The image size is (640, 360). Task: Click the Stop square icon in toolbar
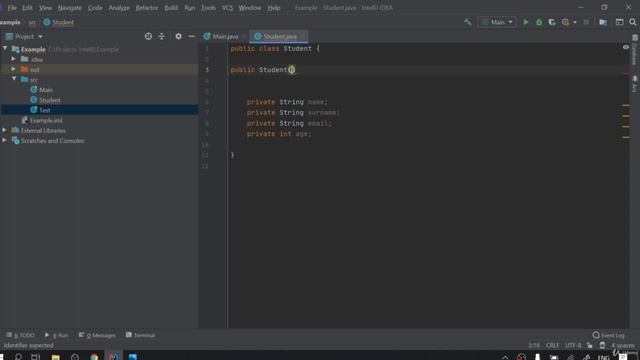click(x=586, y=22)
